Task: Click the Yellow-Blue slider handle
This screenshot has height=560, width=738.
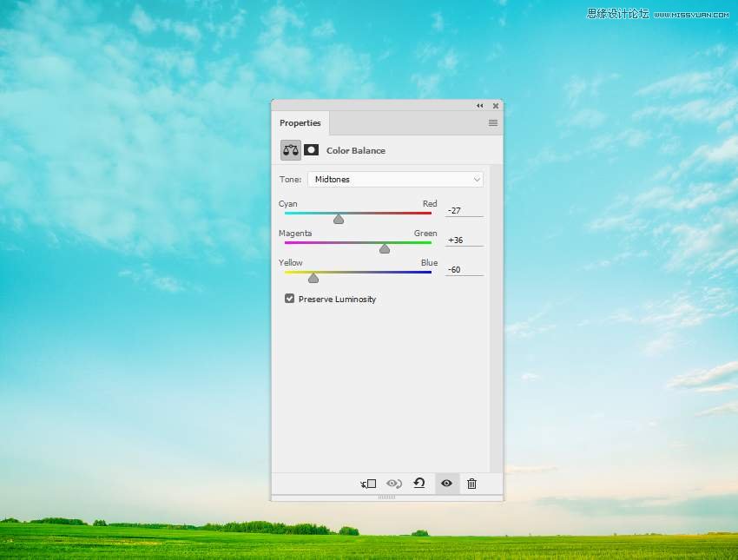Action: [313, 278]
